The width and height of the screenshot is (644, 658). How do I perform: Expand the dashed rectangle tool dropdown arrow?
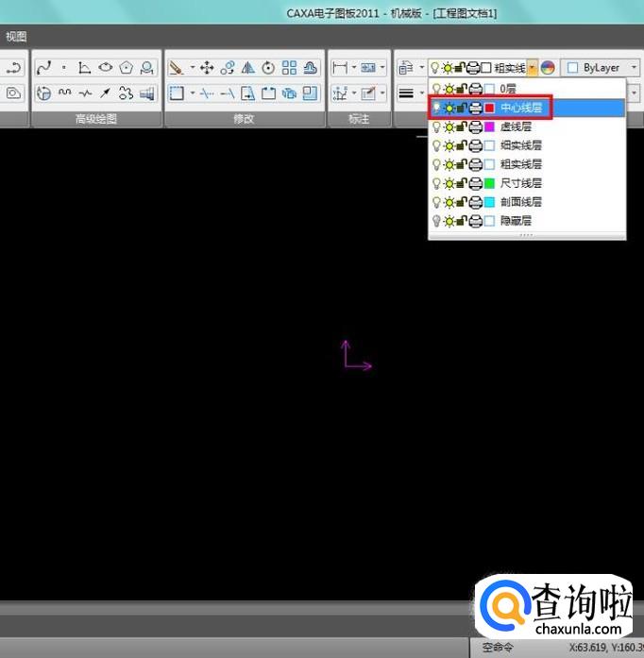pos(193,93)
